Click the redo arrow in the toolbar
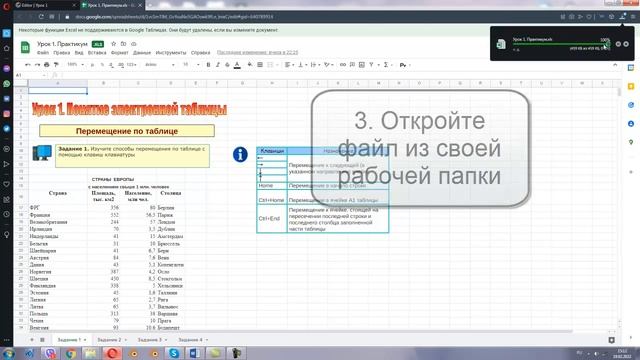The width and height of the screenshot is (640, 360). coord(37,65)
